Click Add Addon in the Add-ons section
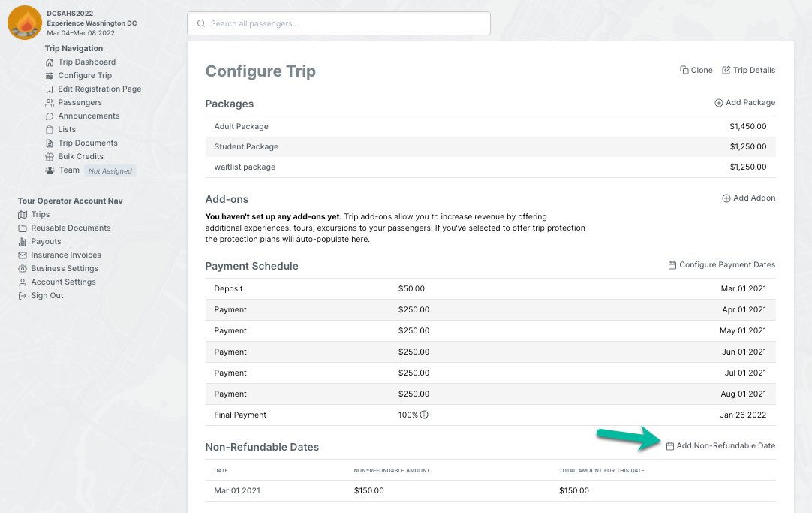 click(x=747, y=198)
